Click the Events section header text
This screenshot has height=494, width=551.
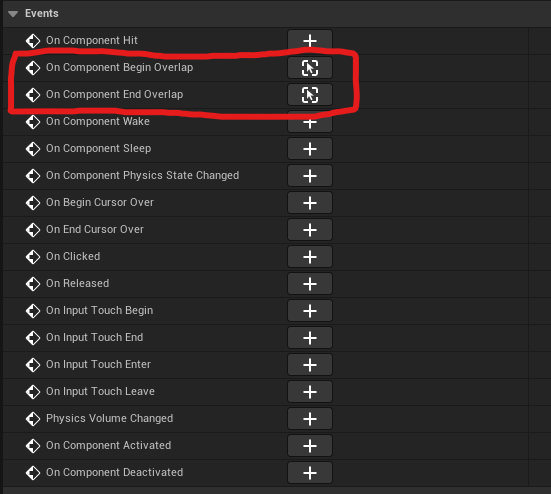coord(41,13)
